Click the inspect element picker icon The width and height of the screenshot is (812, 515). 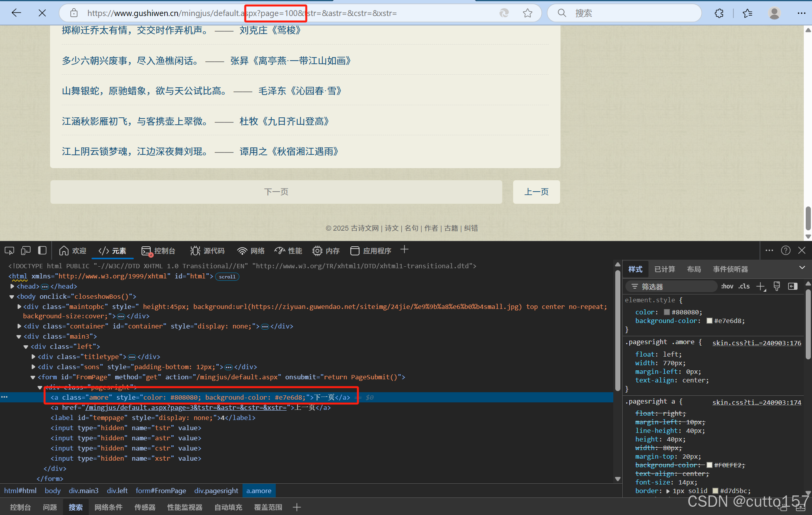click(x=9, y=251)
